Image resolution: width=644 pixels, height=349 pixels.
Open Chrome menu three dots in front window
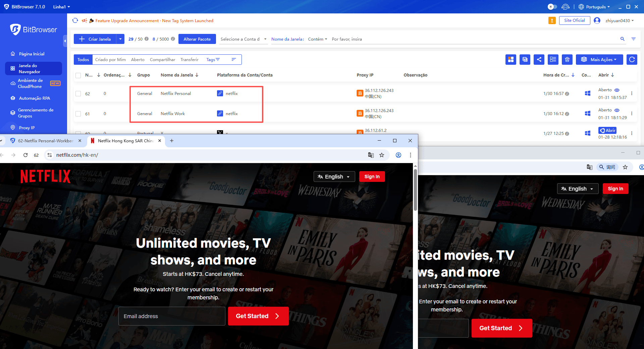coord(410,155)
